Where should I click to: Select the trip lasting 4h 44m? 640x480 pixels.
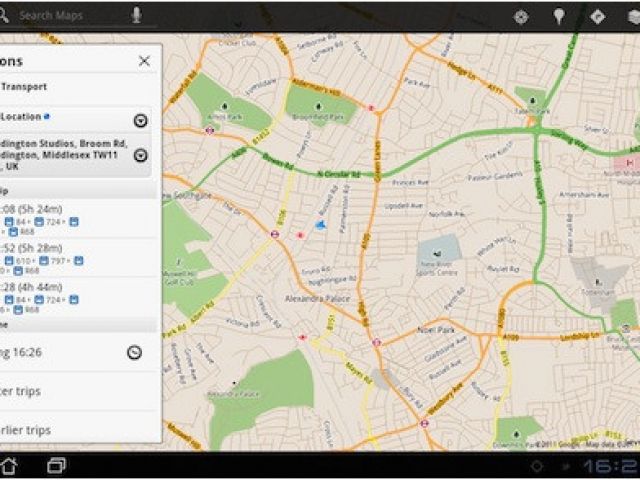point(78,298)
